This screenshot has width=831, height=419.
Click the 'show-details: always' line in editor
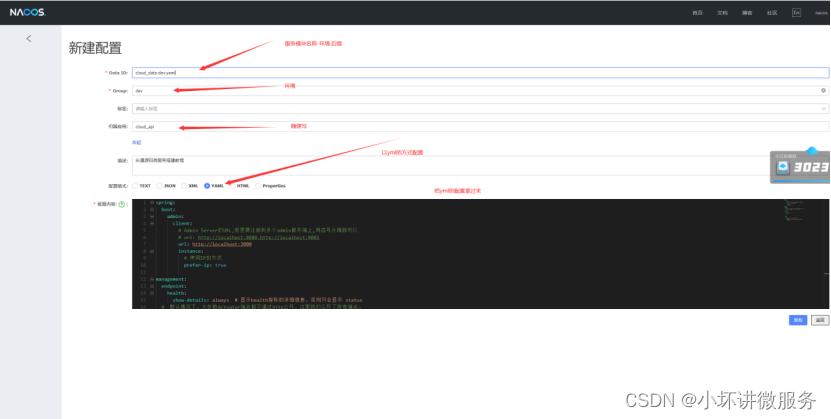[x=201, y=300]
